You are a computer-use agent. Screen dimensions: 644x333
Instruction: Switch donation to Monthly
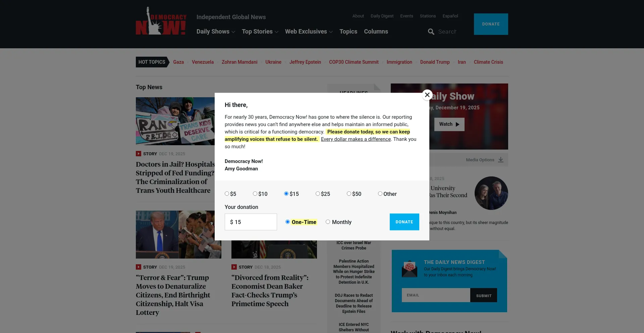click(x=328, y=222)
